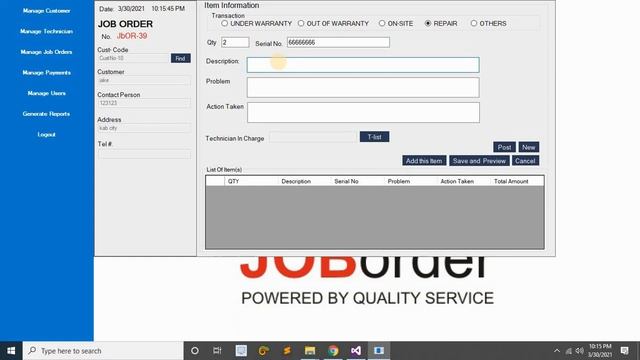Screen dimensions: 640x360
Task: Open Google Chrome from taskbar
Action: [333, 351]
